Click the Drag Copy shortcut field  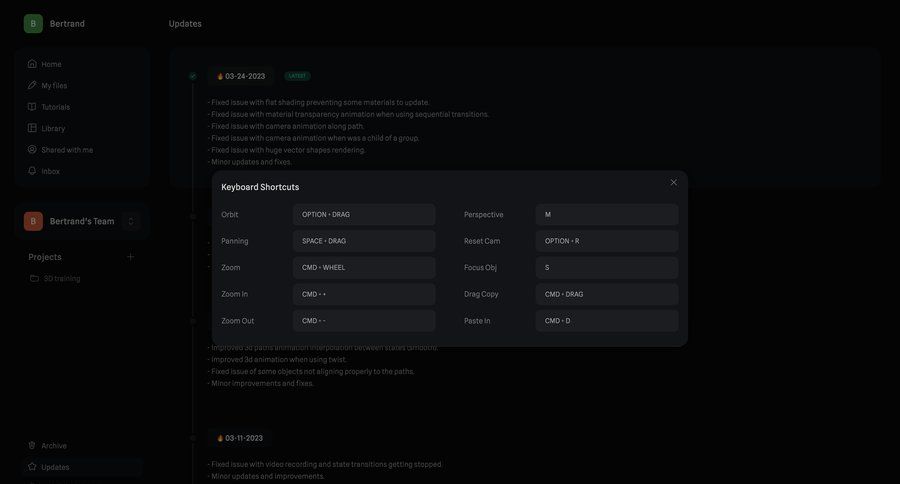pyautogui.click(x=607, y=294)
